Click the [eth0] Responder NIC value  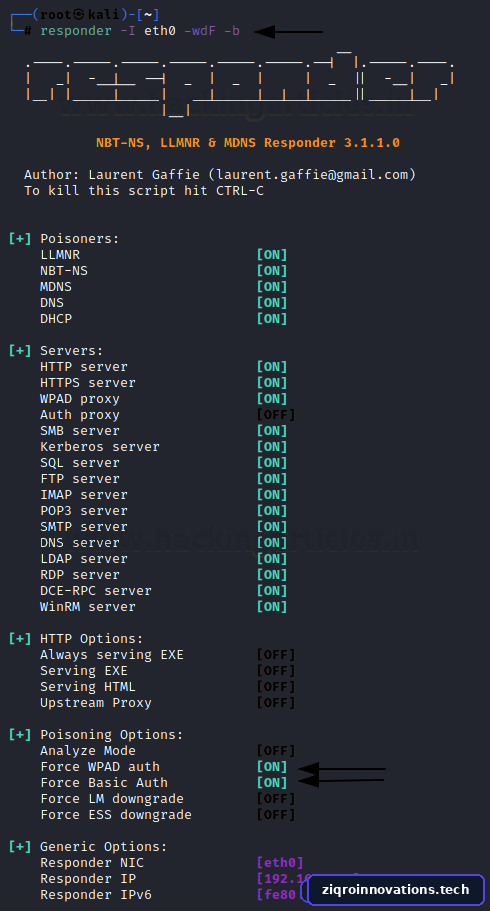point(280,863)
